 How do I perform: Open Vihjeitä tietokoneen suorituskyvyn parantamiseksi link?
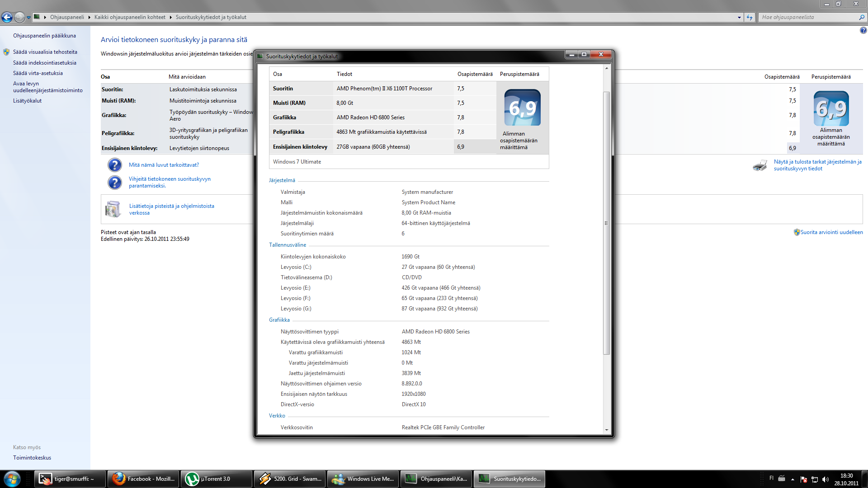point(170,182)
